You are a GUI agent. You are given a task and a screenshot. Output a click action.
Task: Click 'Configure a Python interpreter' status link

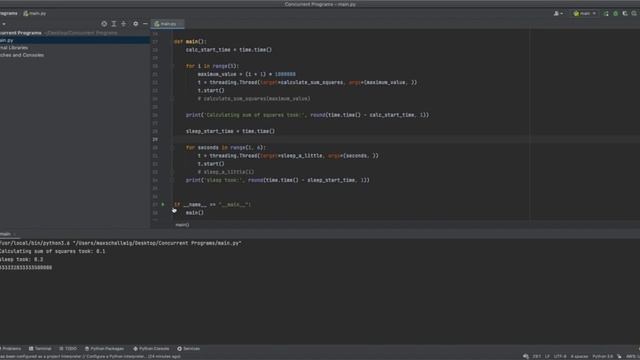coord(116,356)
